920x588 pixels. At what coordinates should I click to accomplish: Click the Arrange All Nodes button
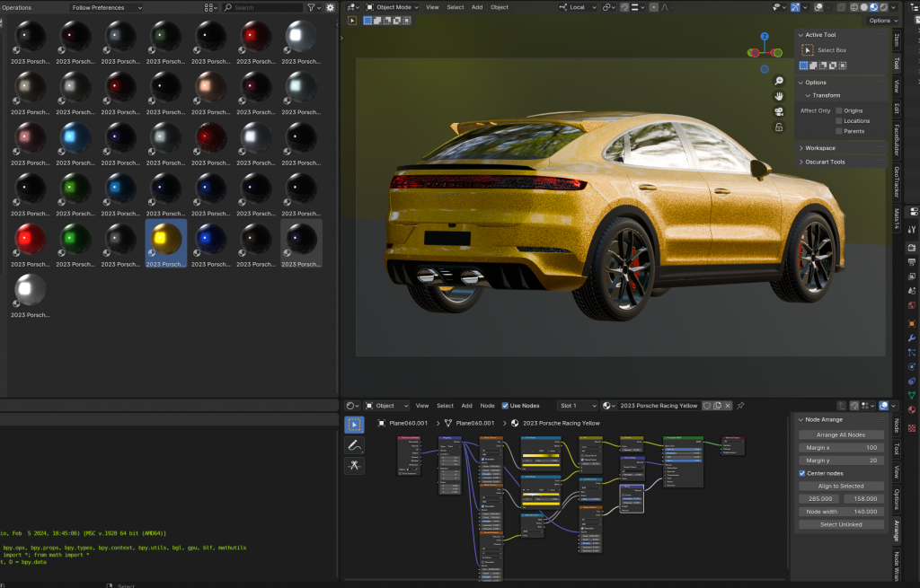coord(840,434)
